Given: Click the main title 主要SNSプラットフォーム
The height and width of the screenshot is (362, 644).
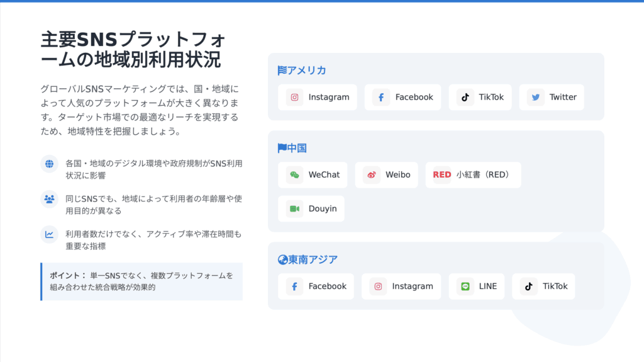Looking at the screenshot, I should pos(133,49).
